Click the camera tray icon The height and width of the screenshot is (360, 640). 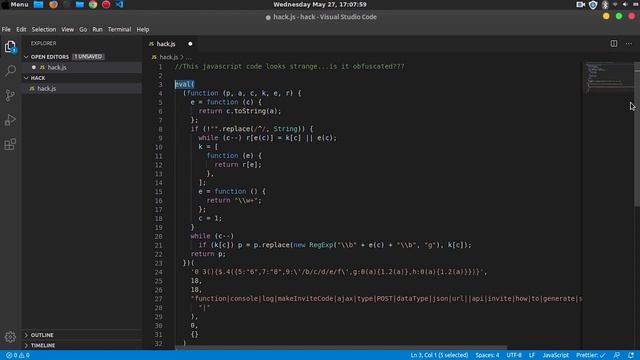tap(580, 4)
